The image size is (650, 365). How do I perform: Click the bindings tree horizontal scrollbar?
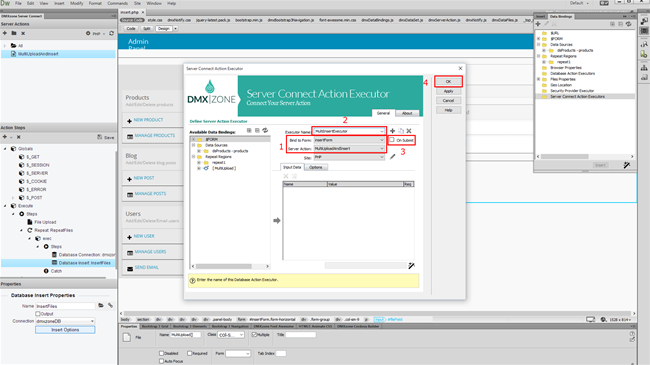(230, 266)
